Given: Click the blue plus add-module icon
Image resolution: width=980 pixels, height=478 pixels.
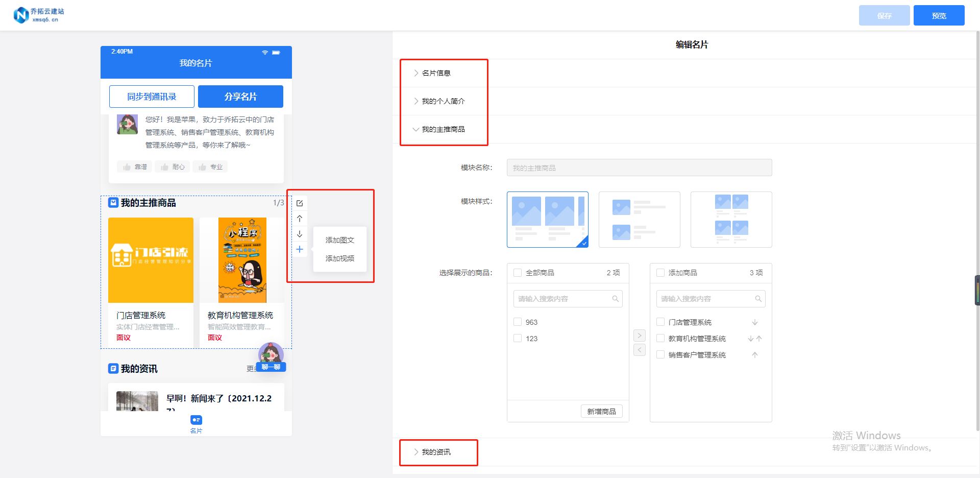Looking at the screenshot, I should [x=300, y=249].
